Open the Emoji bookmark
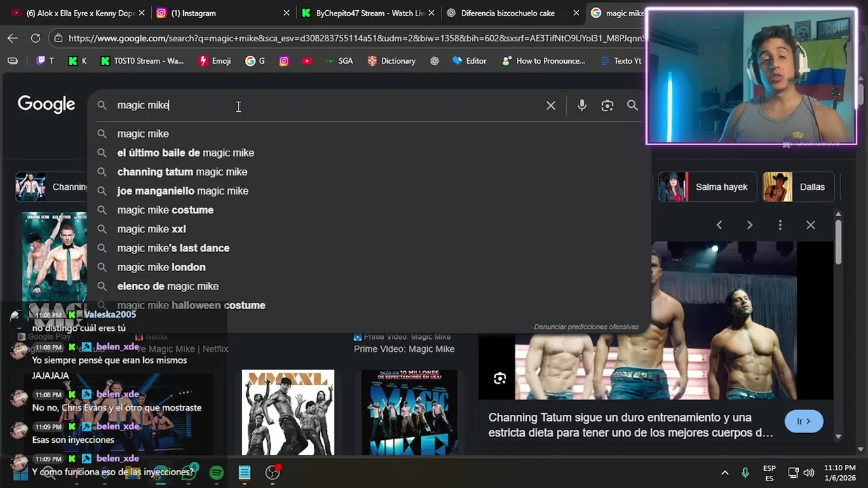The width and height of the screenshot is (868, 488). click(x=214, y=61)
